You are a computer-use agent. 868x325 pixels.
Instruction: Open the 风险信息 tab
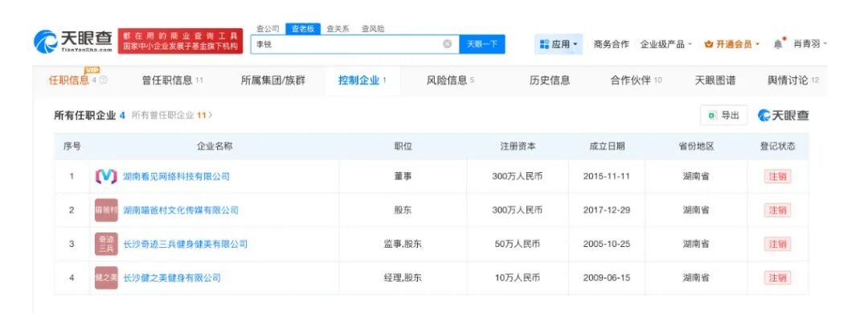450,80
